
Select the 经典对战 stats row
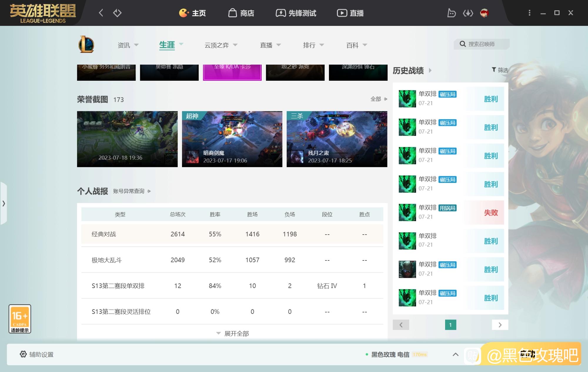click(232, 234)
